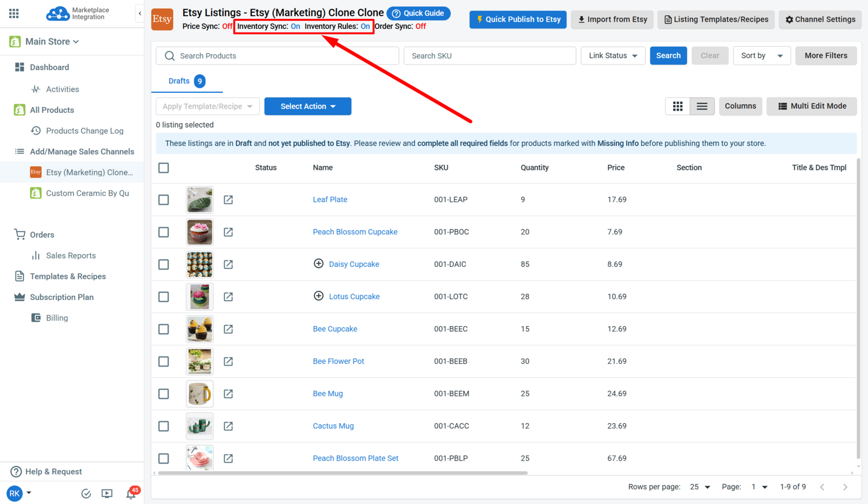868x504 pixels.
Task: Click the Search Products input field
Action: pyautogui.click(x=277, y=56)
